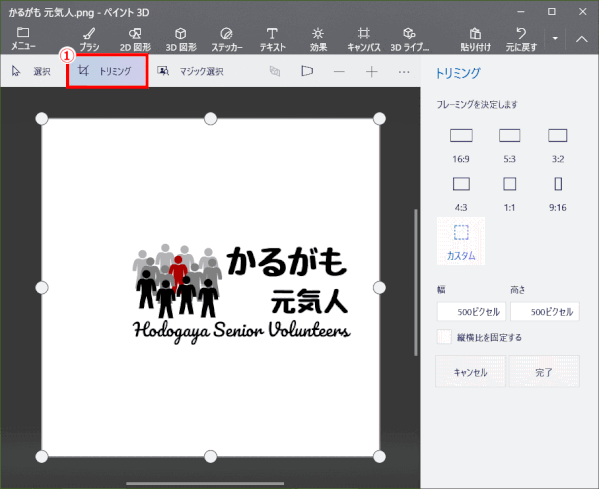The image size is (599, 489).
Task: Open the ステッカー stickers tab
Action: pos(227,39)
